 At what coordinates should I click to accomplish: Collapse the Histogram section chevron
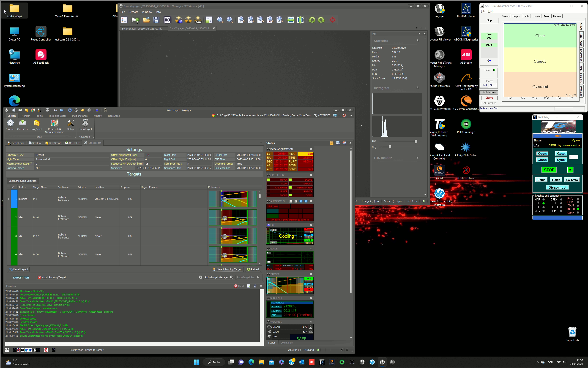[x=417, y=88]
